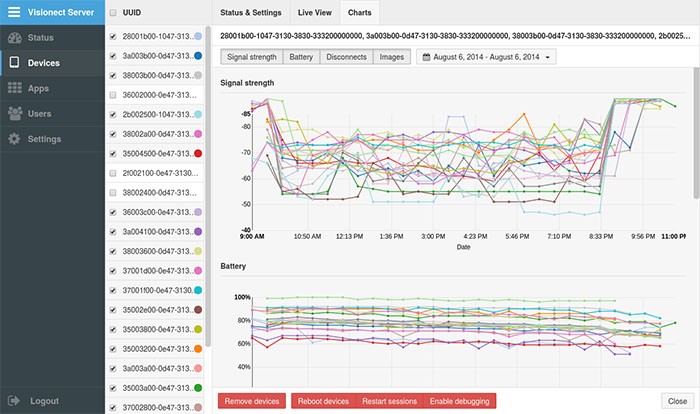Click the calendar icon in date range picker
The width and height of the screenshot is (700, 414).
pos(426,57)
